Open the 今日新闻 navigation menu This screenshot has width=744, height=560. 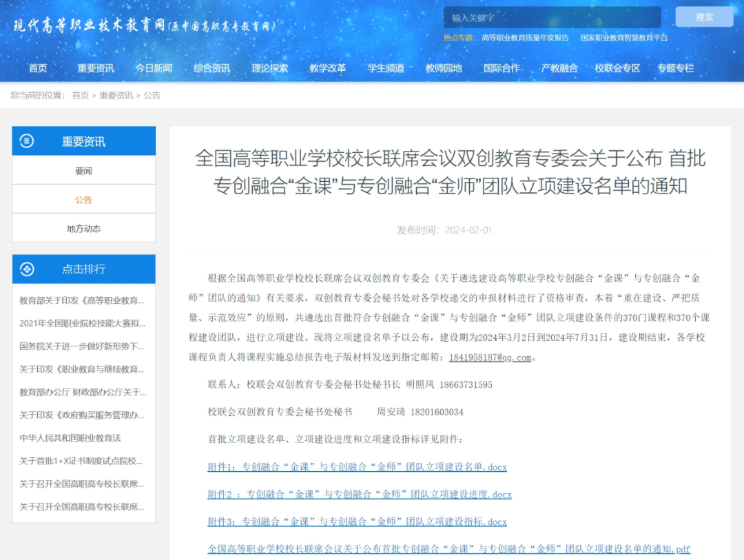(154, 68)
